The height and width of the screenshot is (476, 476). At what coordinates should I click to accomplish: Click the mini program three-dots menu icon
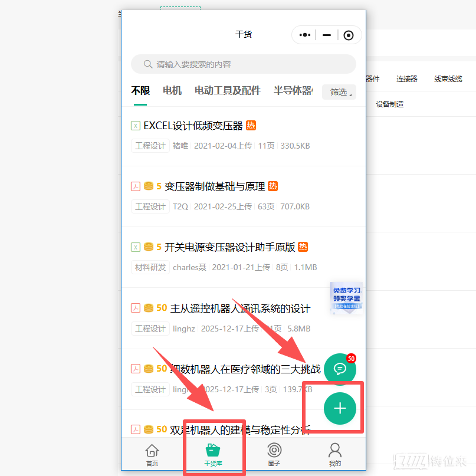tap(304, 35)
